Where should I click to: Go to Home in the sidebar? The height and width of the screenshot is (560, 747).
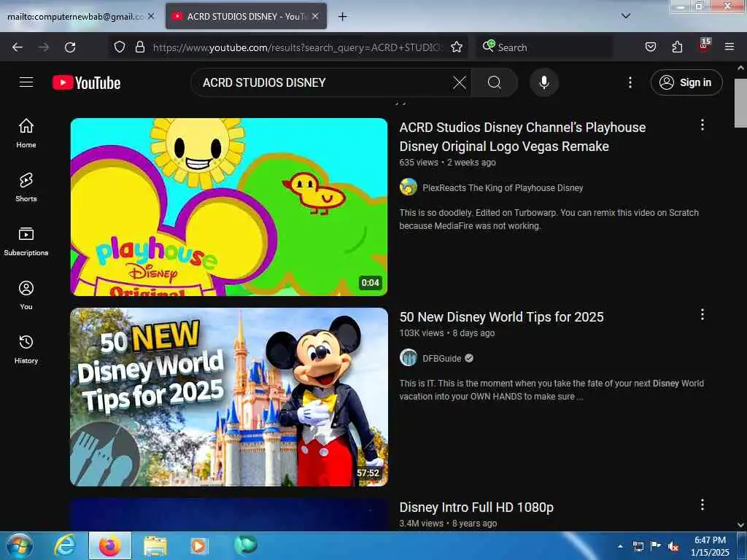[26, 133]
